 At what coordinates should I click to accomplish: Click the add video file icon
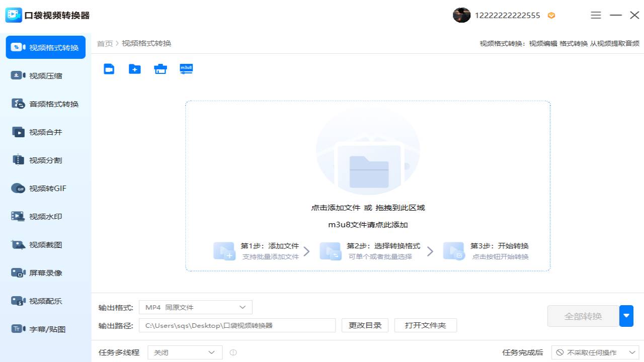click(x=109, y=69)
